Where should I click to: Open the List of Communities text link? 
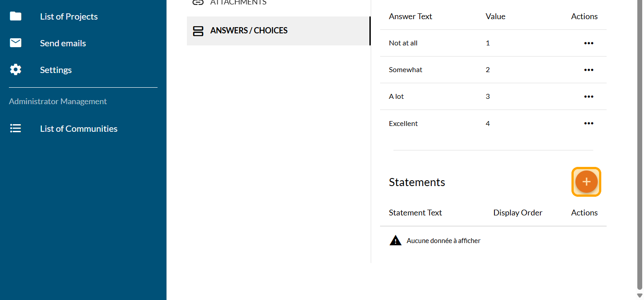point(79,129)
